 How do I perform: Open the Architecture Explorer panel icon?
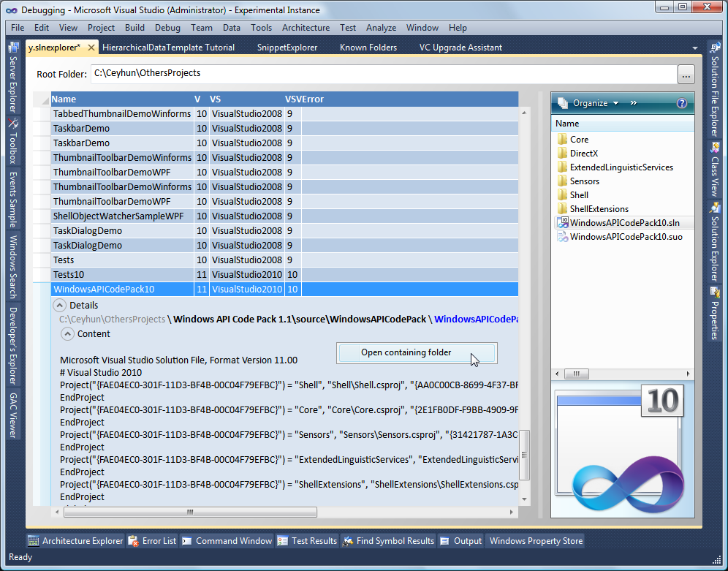tap(33, 541)
